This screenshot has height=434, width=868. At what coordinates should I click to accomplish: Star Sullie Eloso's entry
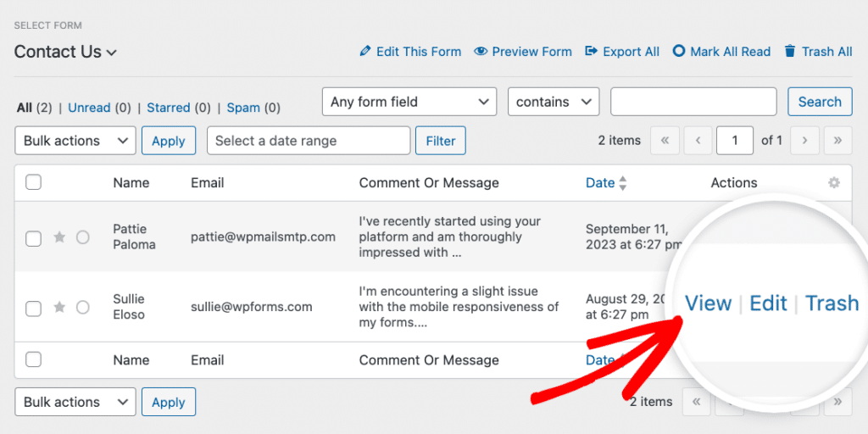tap(59, 307)
